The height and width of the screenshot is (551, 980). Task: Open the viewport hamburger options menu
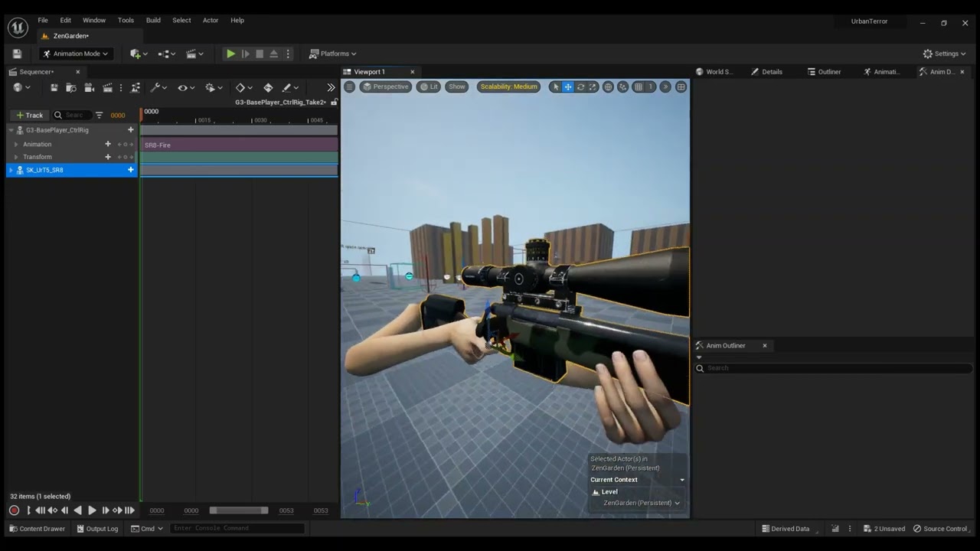(349, 86)
